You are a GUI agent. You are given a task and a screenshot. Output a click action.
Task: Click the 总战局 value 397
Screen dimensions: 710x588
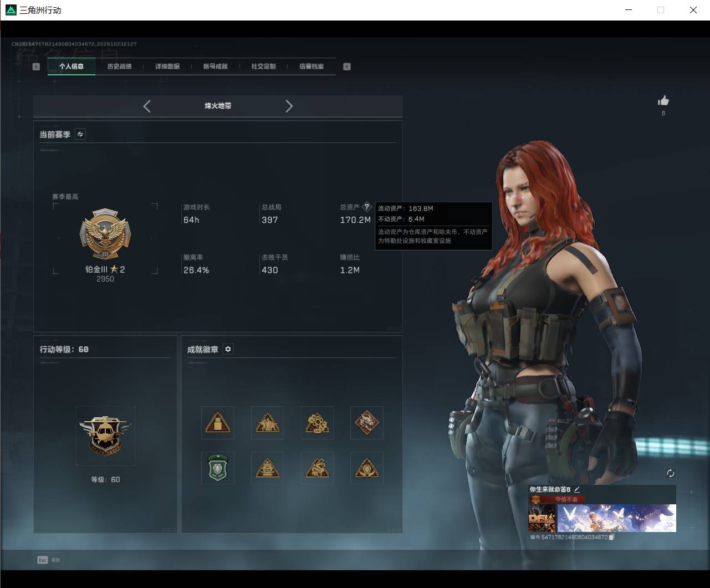(x=270, y=220)
